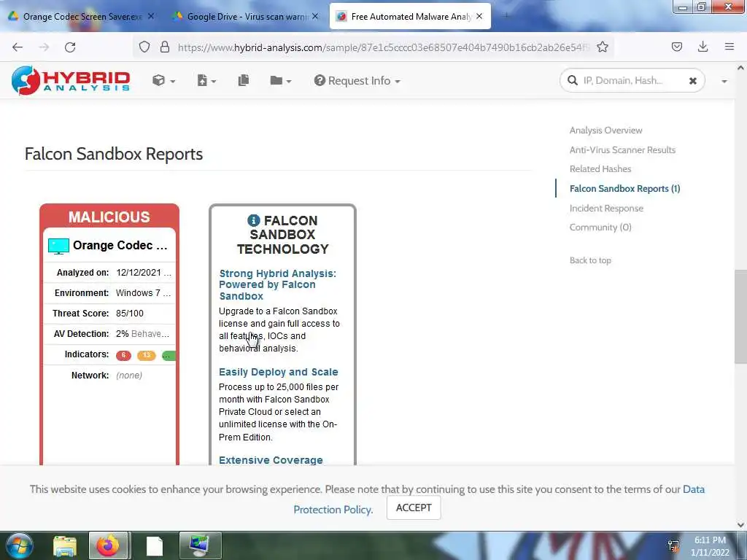Click the site padlock icon
Screen dimensions: 747x560
pyautogui.click(x=165, y=47)
